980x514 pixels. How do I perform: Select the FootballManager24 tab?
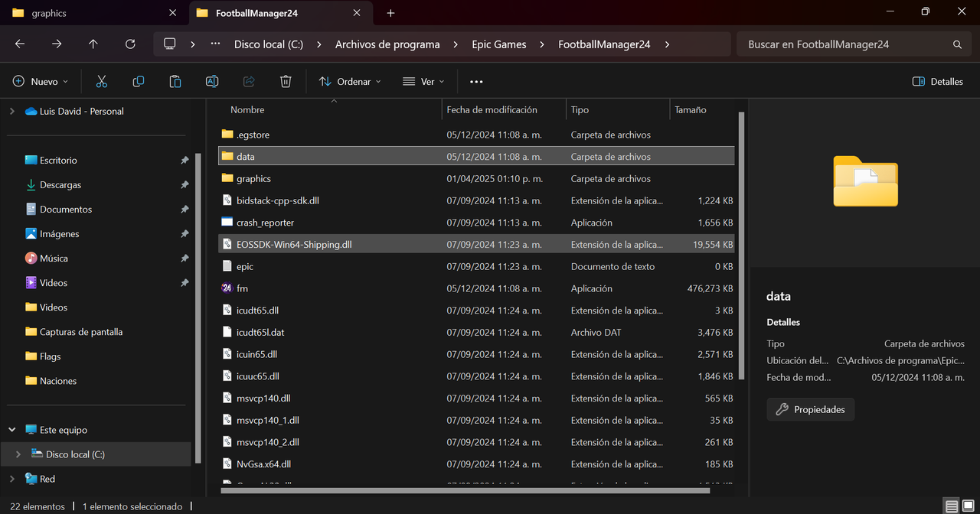click(279, 13)
